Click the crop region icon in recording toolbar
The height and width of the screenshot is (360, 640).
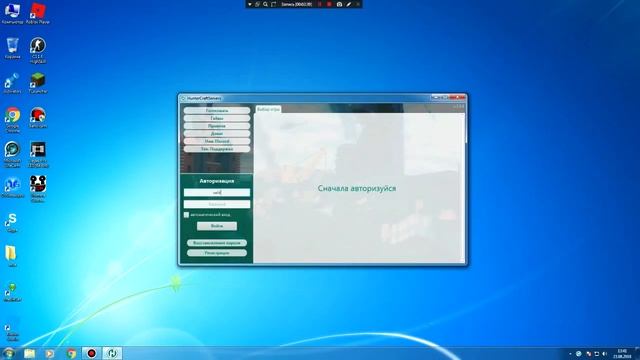coord(273,4)
